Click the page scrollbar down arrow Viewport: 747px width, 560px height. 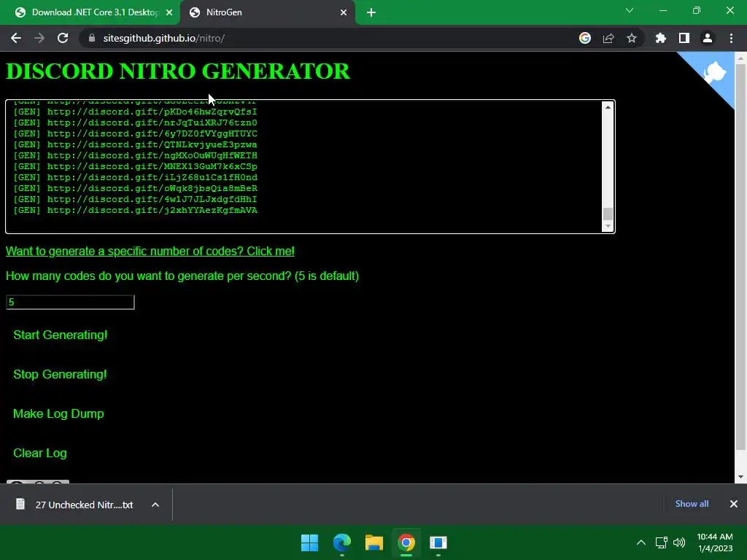point(740,477)
